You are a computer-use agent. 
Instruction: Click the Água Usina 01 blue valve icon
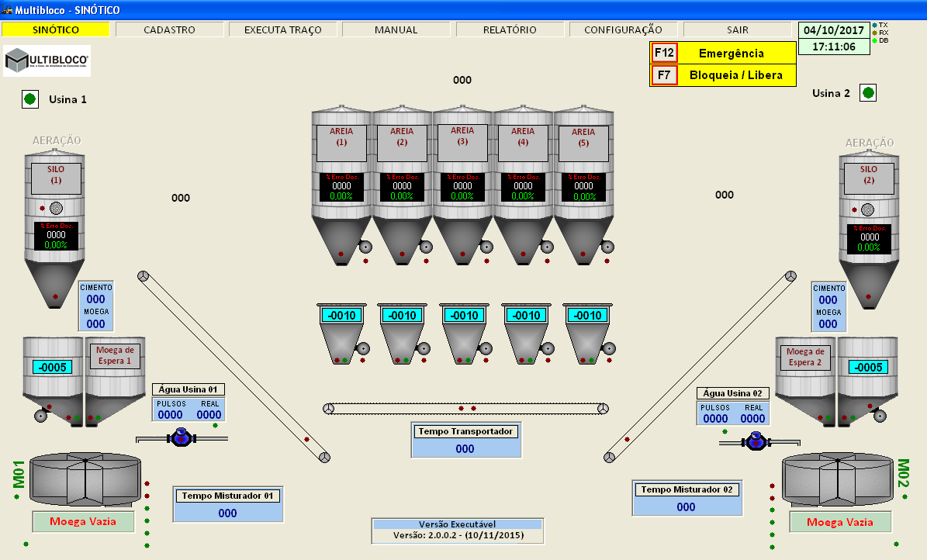click(x=181, y=437)
